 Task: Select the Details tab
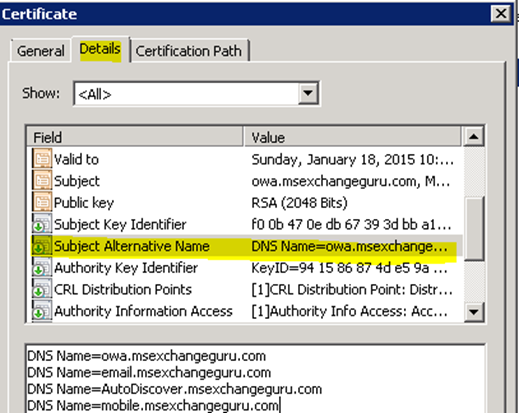coord(100,49)
